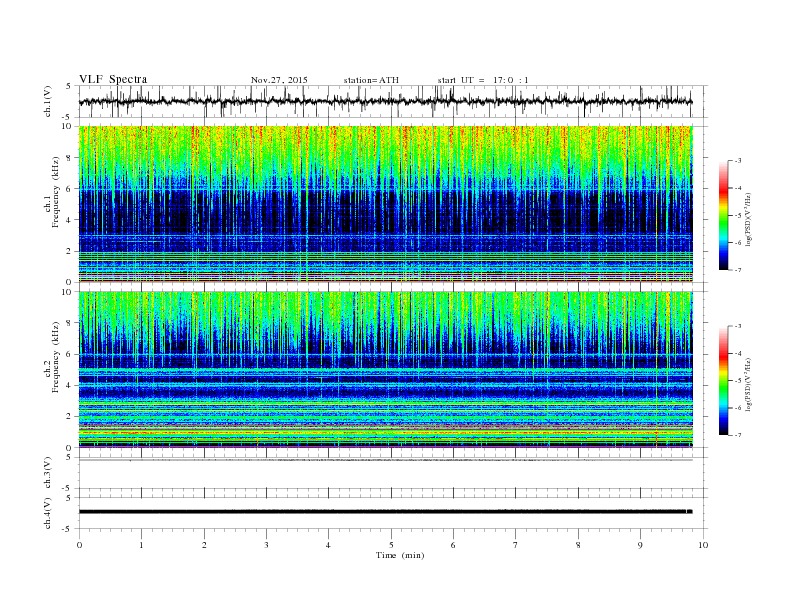Click the "-3" label on ch.1 color bar
792x612 pixels.
point(738,161)
